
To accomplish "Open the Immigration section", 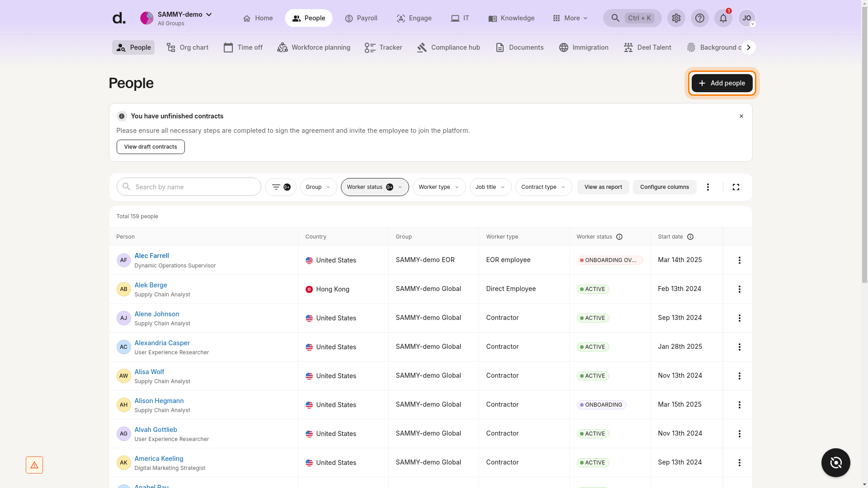I will [584, 47].
